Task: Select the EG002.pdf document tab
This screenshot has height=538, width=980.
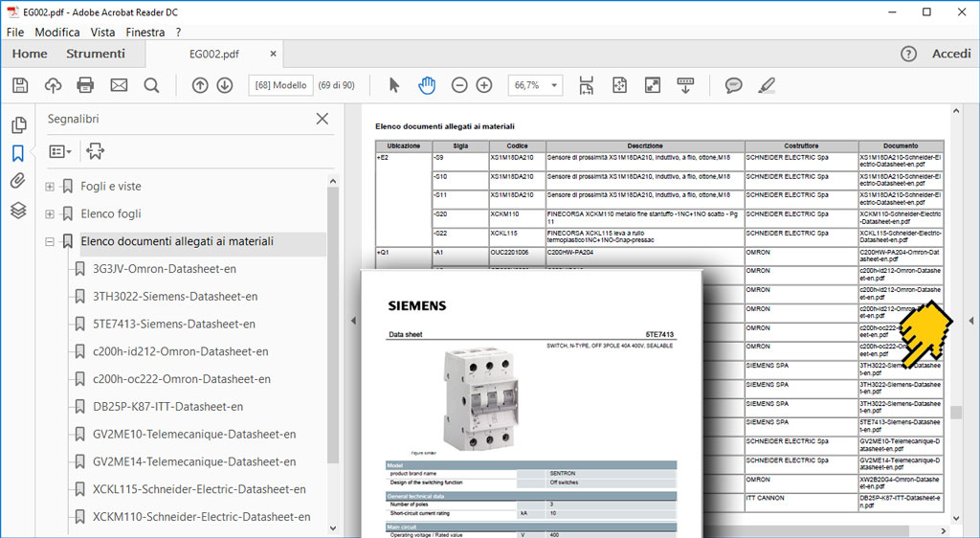Action: pyautogui.click(x=214, y=55)
